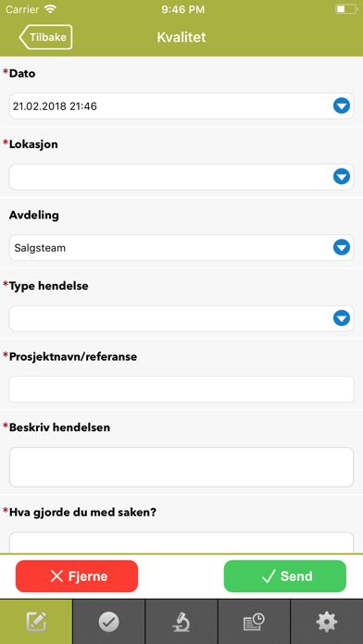Open the microscope tab icon
363x644 pixels.
tap(181, 622)
